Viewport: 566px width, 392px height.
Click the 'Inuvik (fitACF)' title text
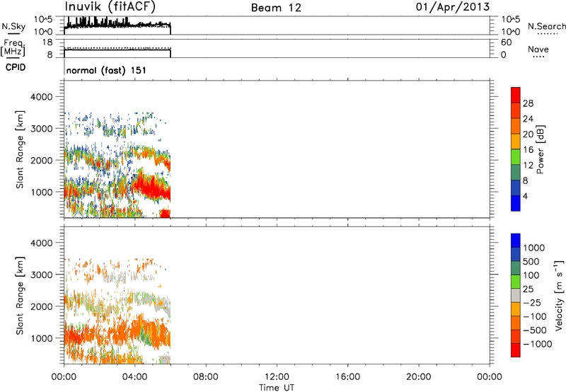coord(110,7)
